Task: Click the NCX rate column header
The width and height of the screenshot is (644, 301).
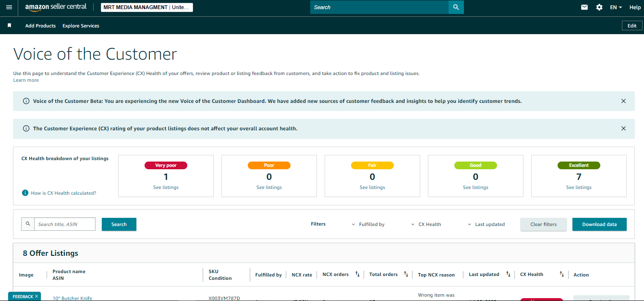Action: click(x=302, y=275)
